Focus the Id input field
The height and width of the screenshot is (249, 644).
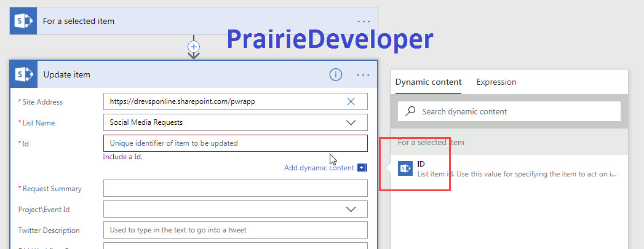(236, 143)
